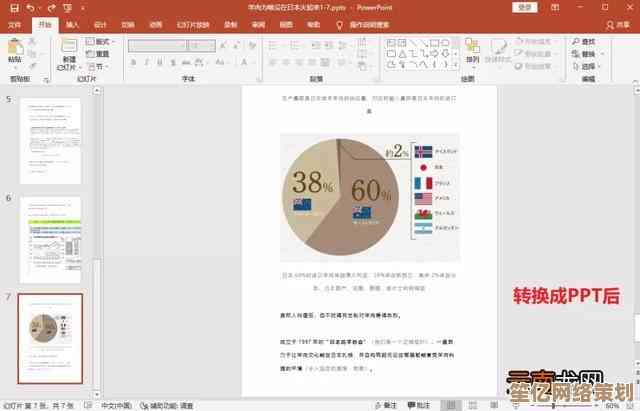
Task: Click the New Slide (新建幻灯片) icon
Action: pos(68,52)
